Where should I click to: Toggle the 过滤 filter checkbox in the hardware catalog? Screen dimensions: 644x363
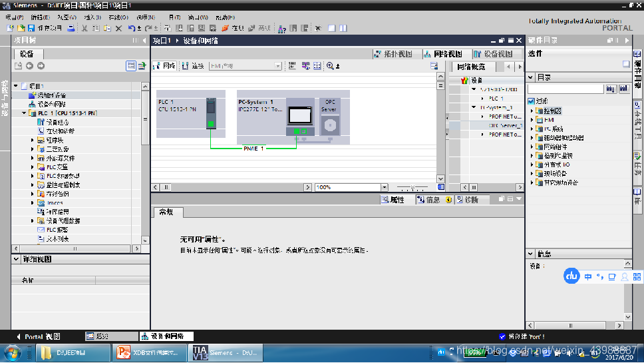[531, 101]
